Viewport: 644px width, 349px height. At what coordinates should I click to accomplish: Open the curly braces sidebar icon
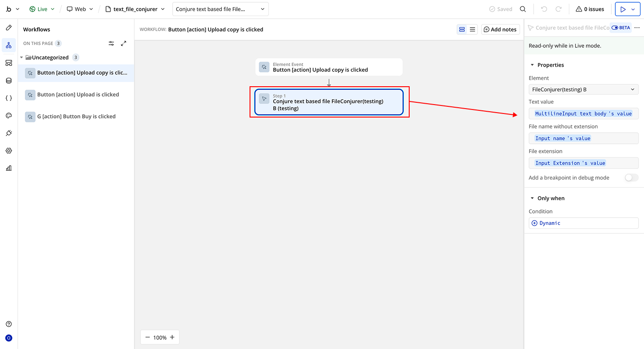[8, 98]
